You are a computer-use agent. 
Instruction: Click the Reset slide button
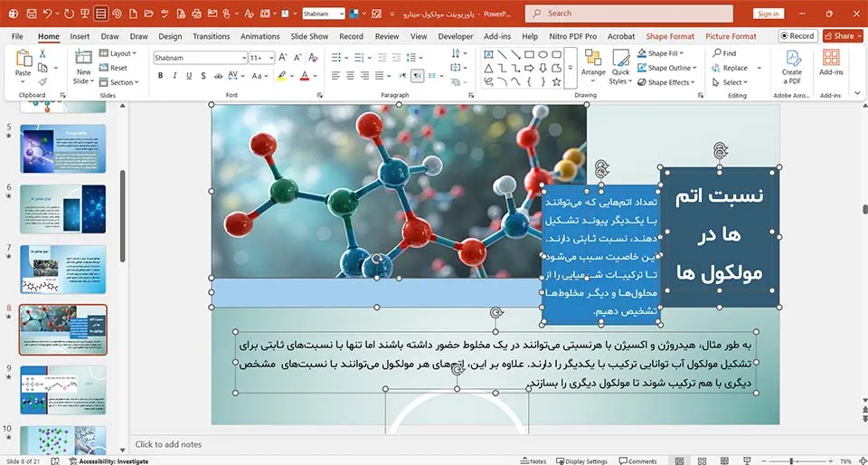pos(114,68)
